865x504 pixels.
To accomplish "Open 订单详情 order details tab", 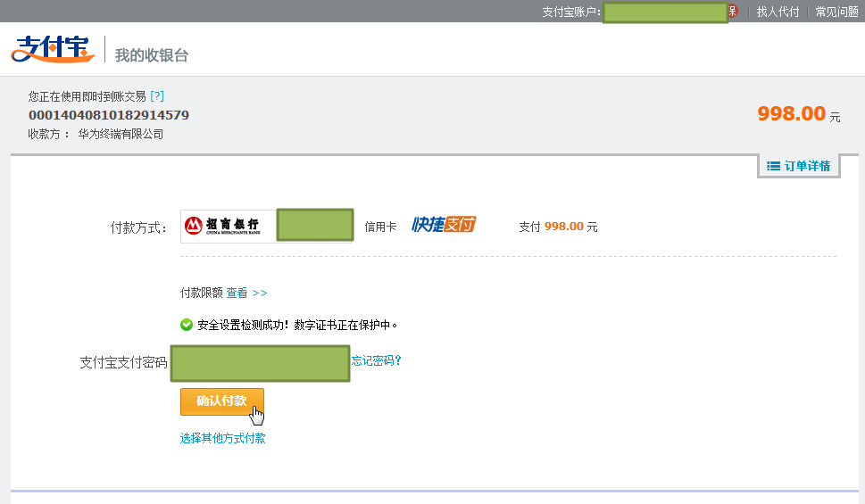I will point(799,166).
